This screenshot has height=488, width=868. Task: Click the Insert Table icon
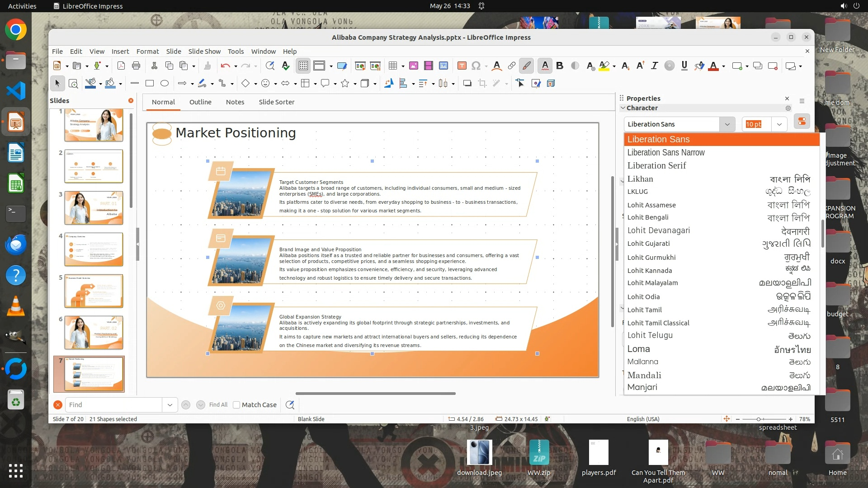tap(392, 66)
